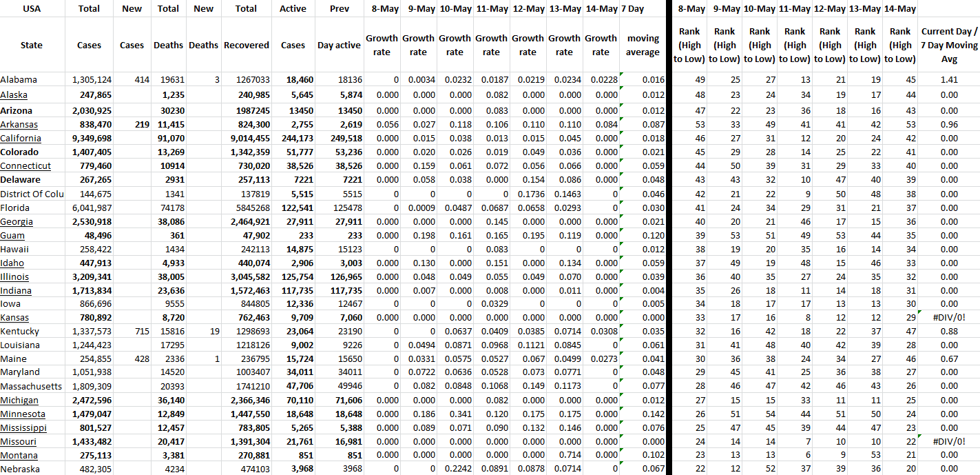
Task: Click the Arkansas hyperlink
Action: tap(19, 125)
